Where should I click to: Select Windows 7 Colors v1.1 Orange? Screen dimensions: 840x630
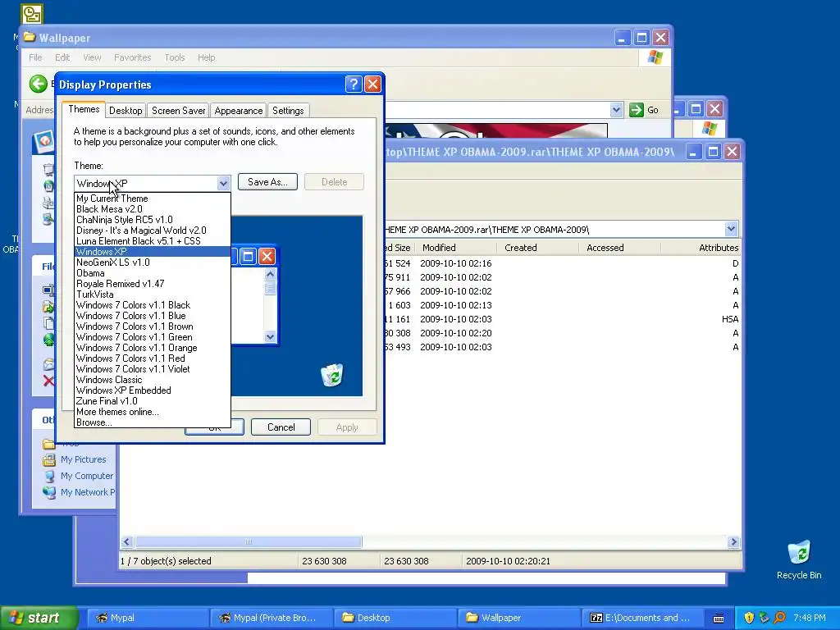[152, 348]
